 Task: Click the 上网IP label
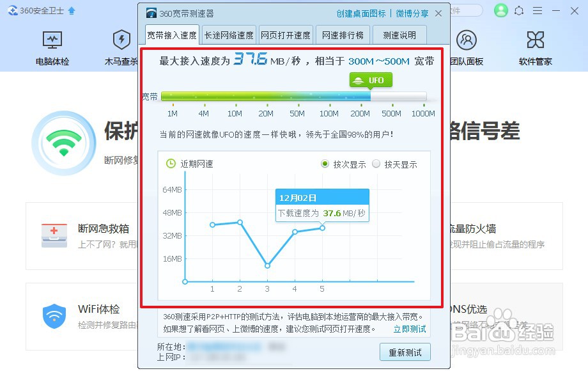point(171,357)
